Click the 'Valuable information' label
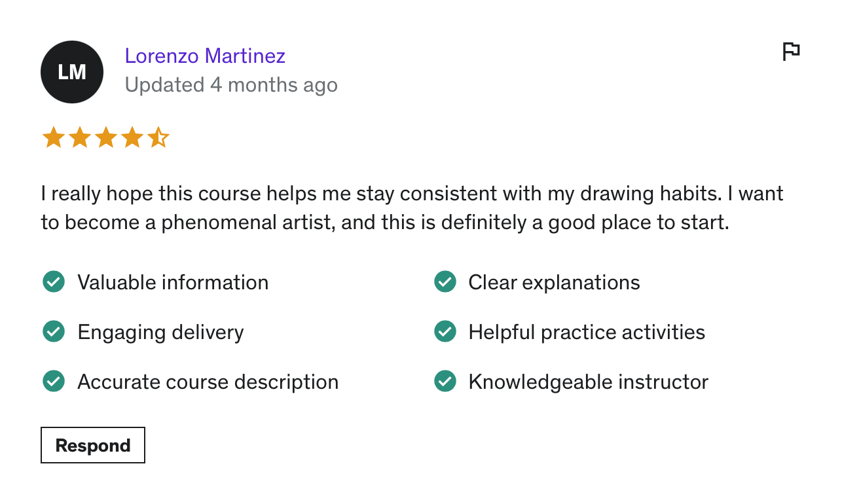This screenshot has width=842, height=504. (x=173, y=283)
